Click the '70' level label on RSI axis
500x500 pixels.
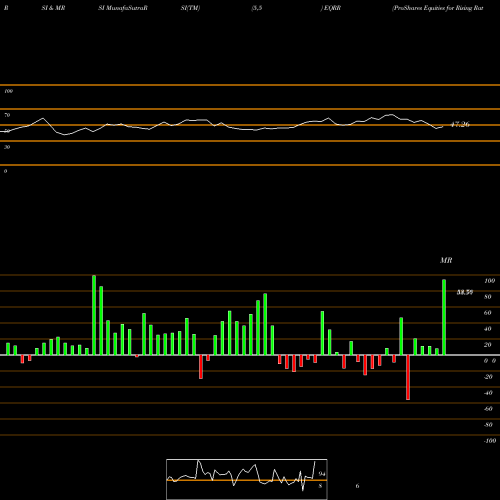7,115
